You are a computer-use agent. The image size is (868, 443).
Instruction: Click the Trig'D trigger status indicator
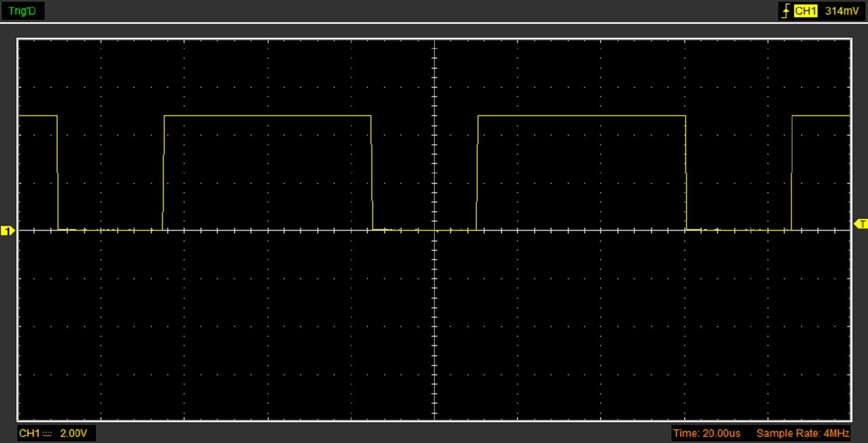coord(22,11)
